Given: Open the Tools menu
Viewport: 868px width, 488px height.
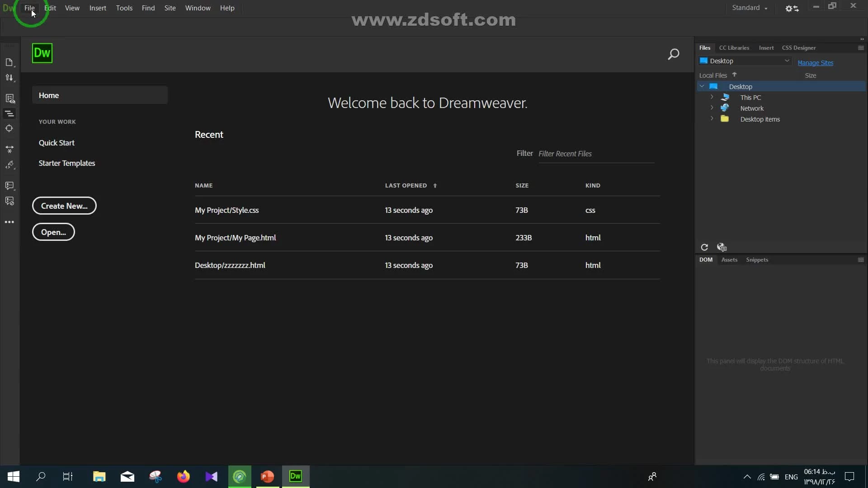Looking at the screenshot, I should (124, 8).
